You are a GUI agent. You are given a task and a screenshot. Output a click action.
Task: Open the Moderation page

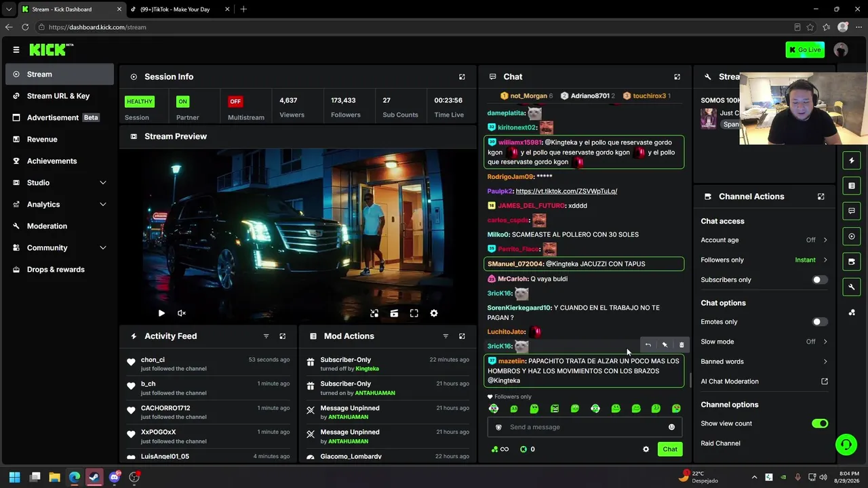click(x=60, y=226)
